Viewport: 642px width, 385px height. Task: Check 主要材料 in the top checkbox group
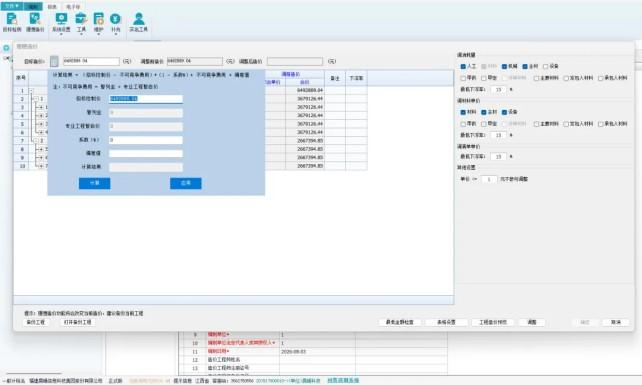536,78
